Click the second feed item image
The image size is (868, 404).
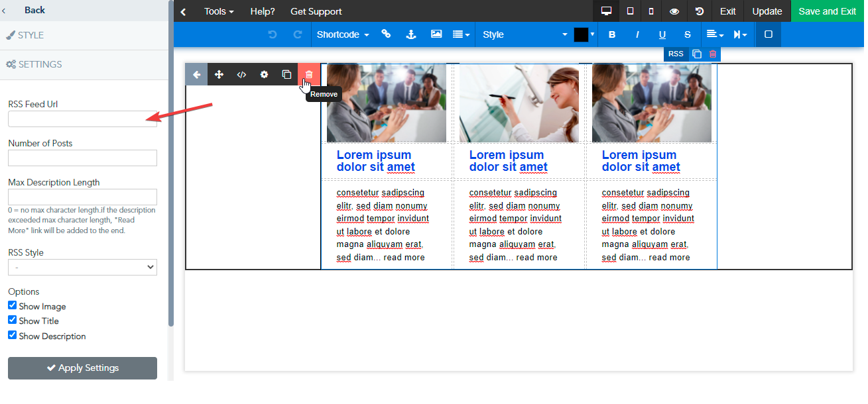pyautogui.click(x=519, y=103)
